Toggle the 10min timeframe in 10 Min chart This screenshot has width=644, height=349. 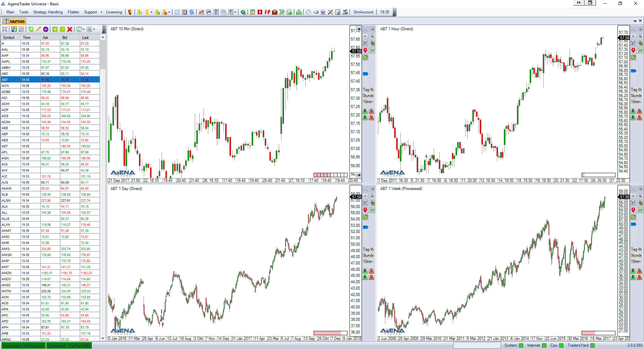click(368, 102)
